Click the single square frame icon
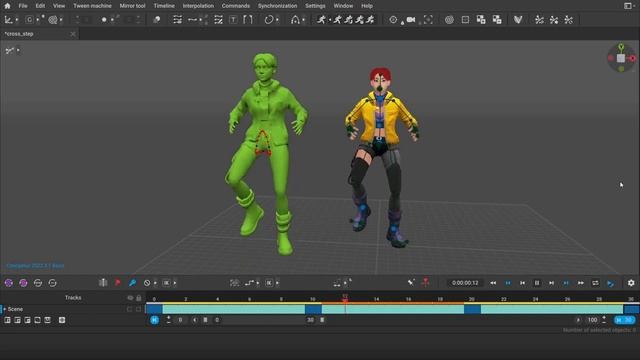Image resolution: width=640 pixels, height=360 pixels. click(x=465, y=20)
